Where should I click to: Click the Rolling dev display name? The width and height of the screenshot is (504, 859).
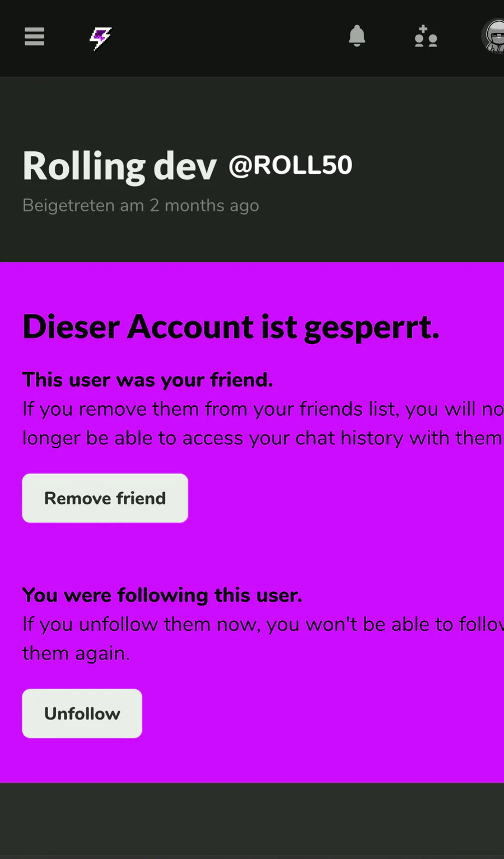119,166
